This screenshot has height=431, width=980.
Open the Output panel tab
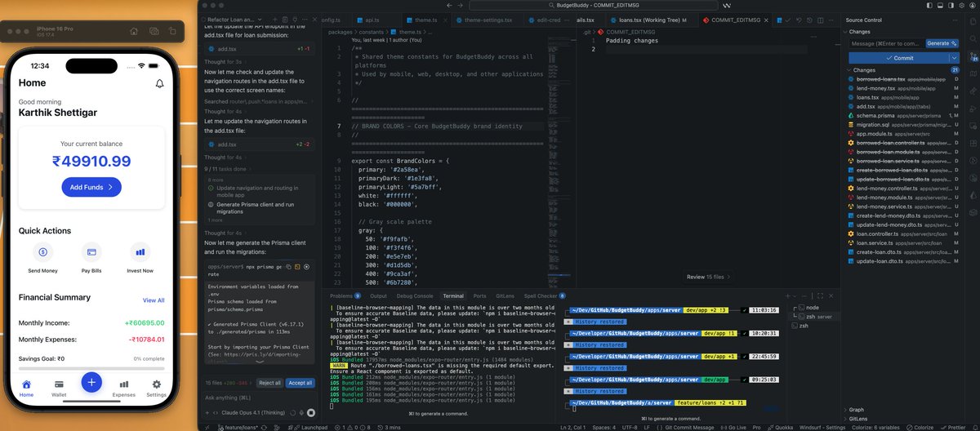378,295
